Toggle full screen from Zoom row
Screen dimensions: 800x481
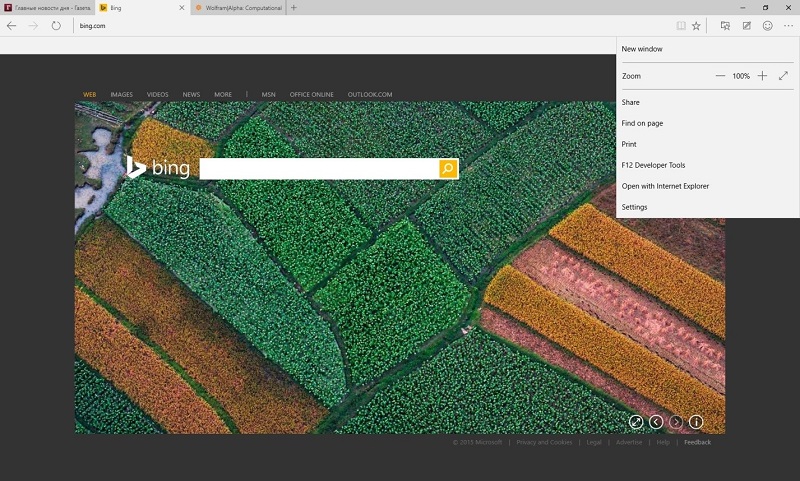point(784,76)
